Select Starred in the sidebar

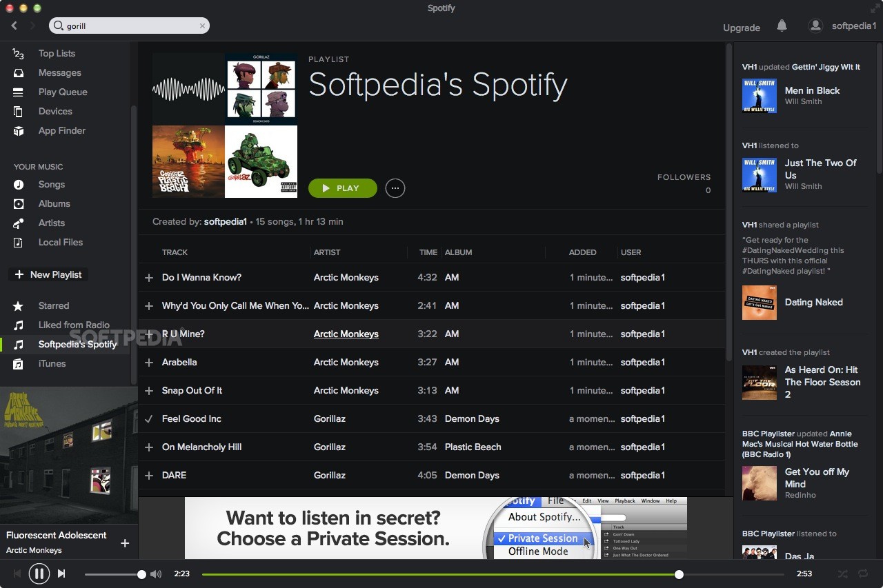54,305
